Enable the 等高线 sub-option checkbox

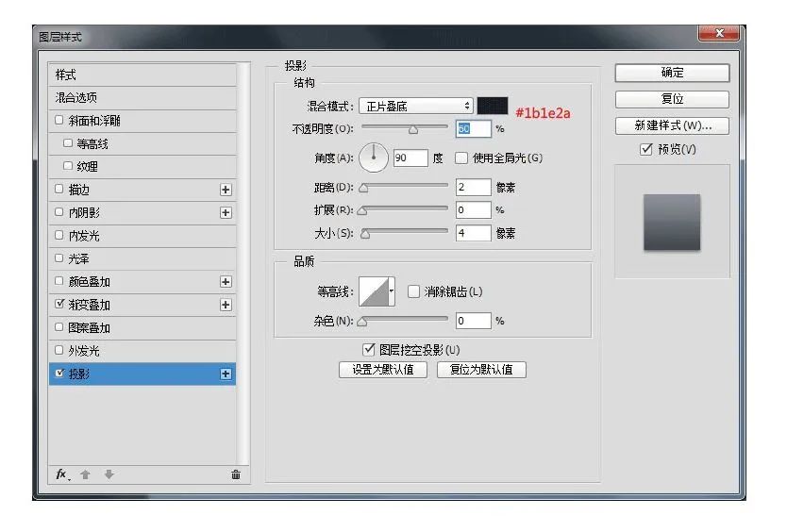68,143
